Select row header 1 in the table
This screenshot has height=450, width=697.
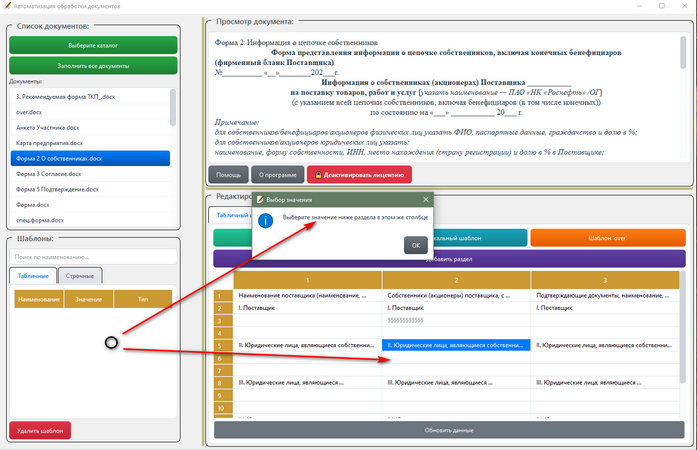(223, 296)
